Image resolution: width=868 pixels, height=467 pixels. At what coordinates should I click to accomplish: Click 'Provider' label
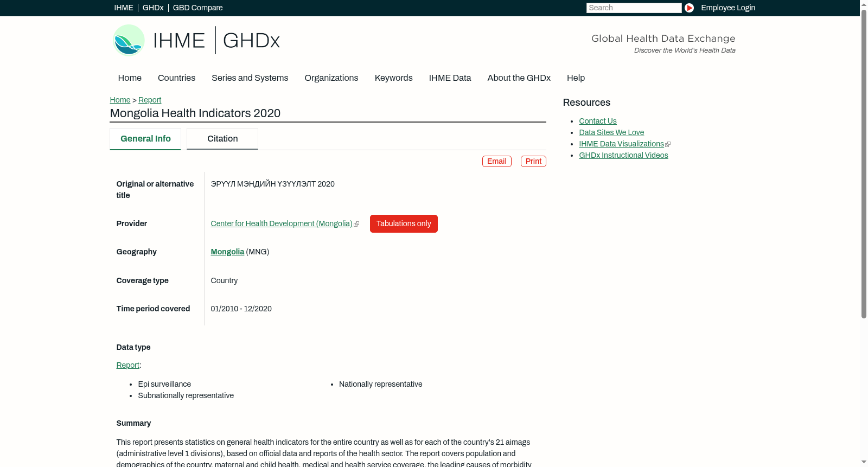tap(132, 223)
